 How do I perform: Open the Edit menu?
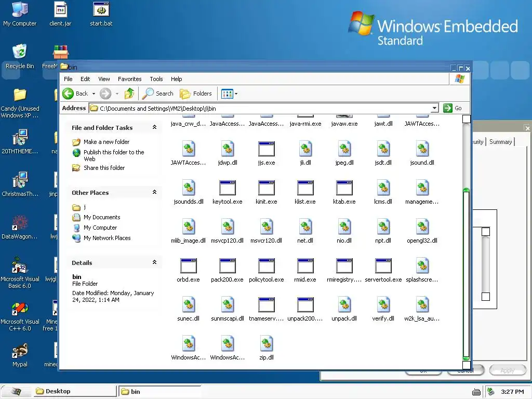[x=85, y=79]
